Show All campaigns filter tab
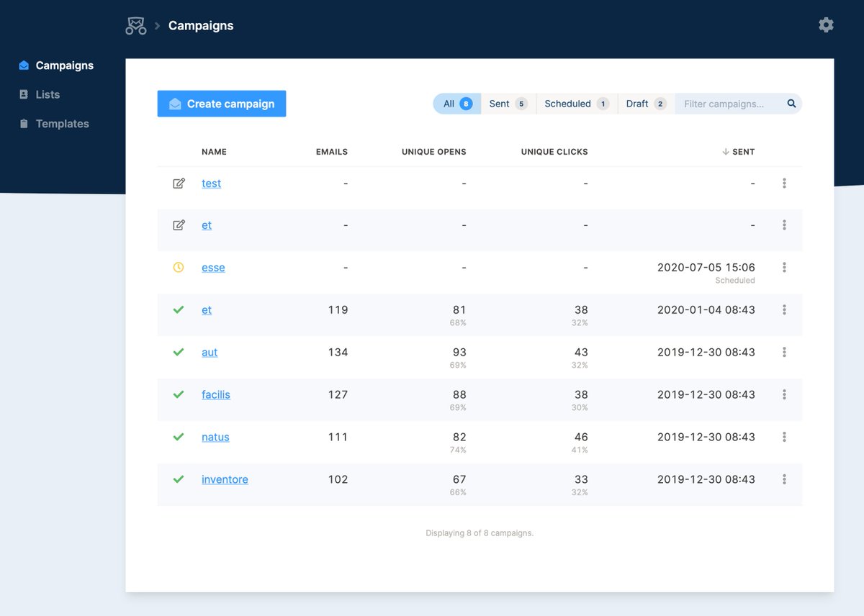 [x=456, y=104]
